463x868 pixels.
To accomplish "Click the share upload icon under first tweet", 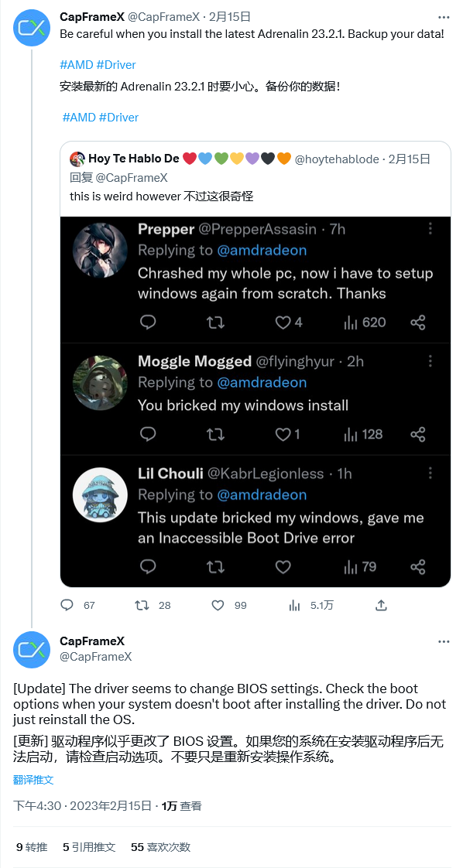I will pyautogui.click(x=381, y=605).
